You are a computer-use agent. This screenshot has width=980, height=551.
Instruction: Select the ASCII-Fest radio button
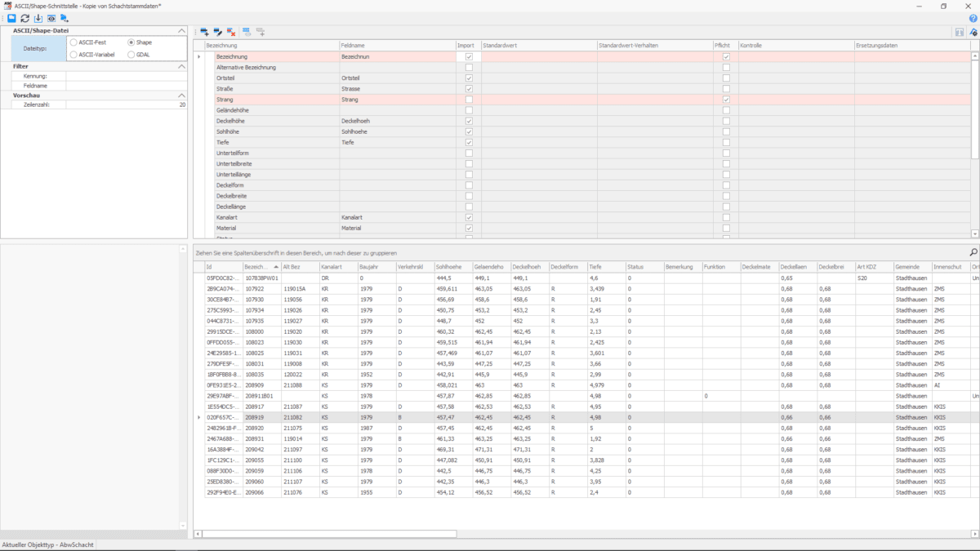74,42
